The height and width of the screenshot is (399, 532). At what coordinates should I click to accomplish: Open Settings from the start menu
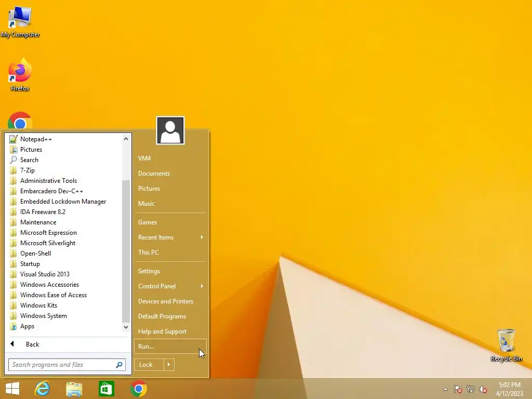click(170, 271)
